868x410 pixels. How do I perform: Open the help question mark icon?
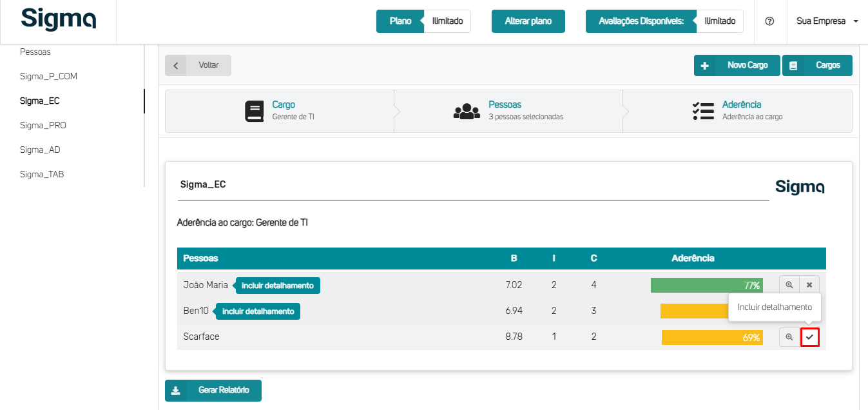point(769,21)
